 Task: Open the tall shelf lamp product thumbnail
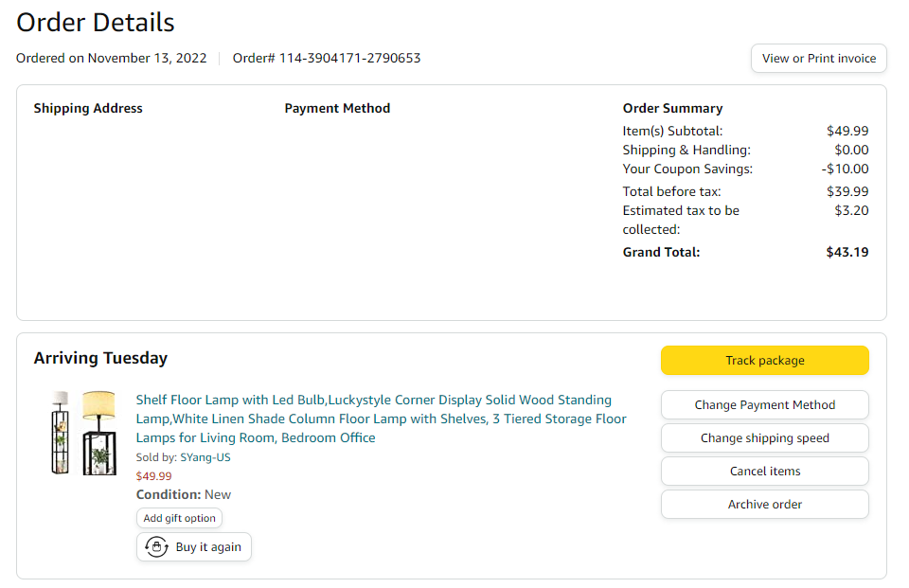point(61,432)
